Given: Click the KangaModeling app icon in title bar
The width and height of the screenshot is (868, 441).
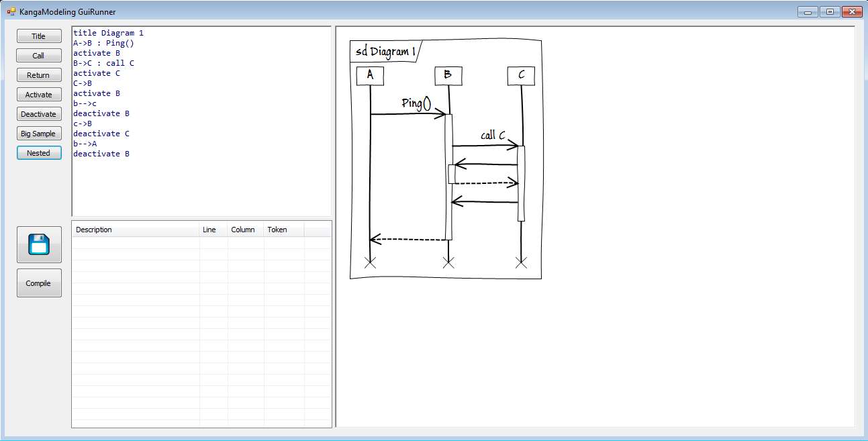Looking at the screenshot, I should (11, 11).
